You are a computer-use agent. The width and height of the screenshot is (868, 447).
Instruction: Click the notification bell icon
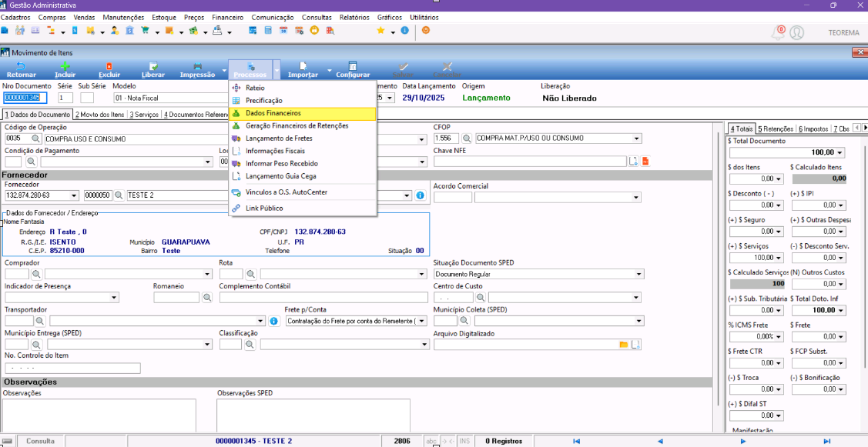tap(779, 32)
